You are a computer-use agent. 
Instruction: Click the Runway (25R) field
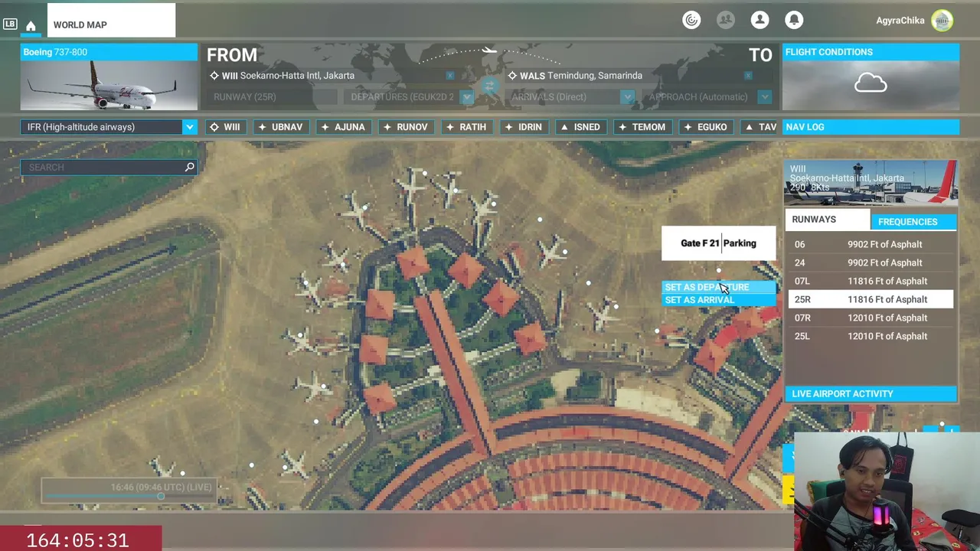[x=271, y=97]
